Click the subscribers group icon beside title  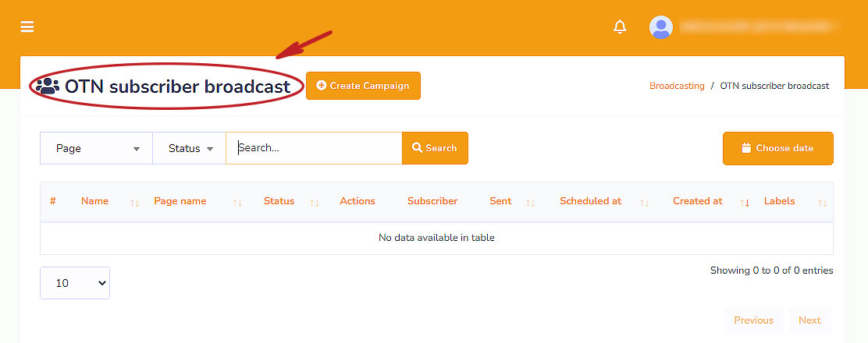48,86
